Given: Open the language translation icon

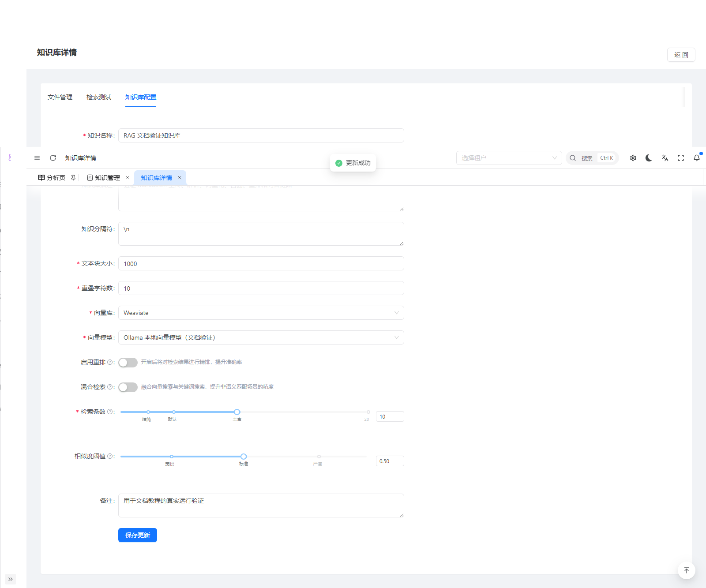Looking at the screenshot, I should coord(665,158).
